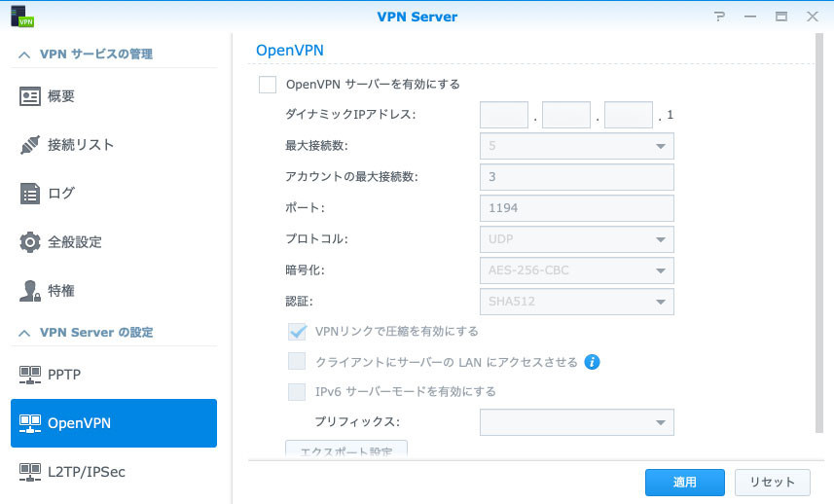Click the エクスポート設定 button
Screen dimensions: 834x504
tap(346, 450)
